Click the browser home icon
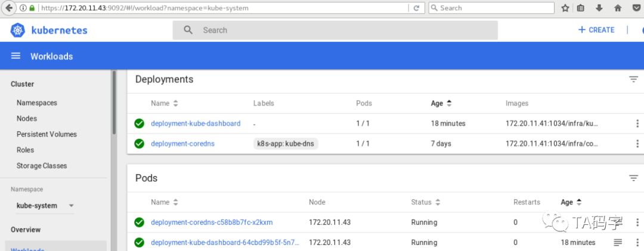 coord(618,8)
